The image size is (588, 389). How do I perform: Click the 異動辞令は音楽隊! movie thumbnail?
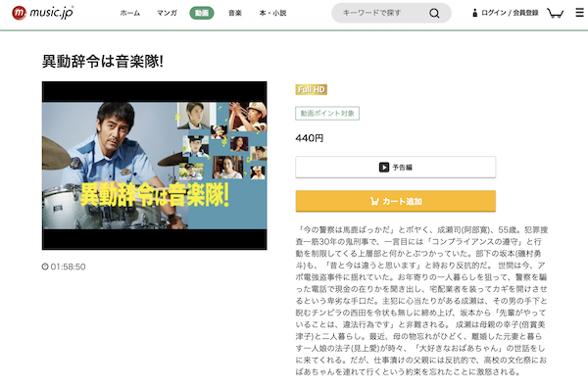(155, 166)
